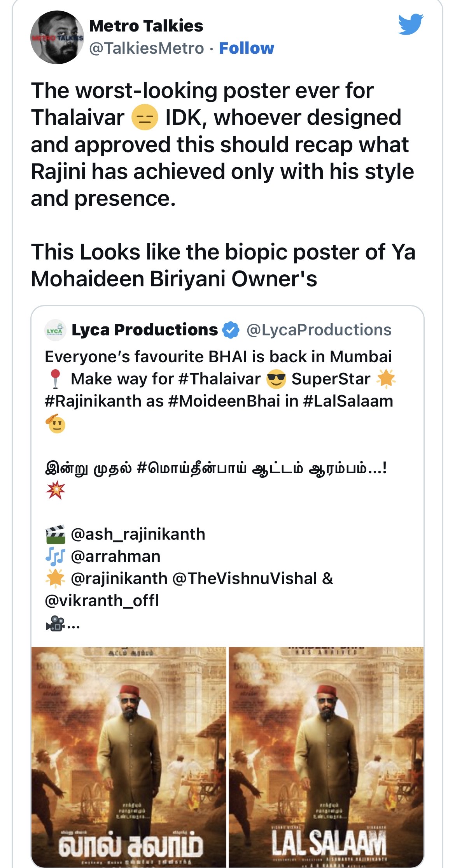Click the @arrahman mention
The width and height of the screenshot is (455, 868).
tap(115, 556)
